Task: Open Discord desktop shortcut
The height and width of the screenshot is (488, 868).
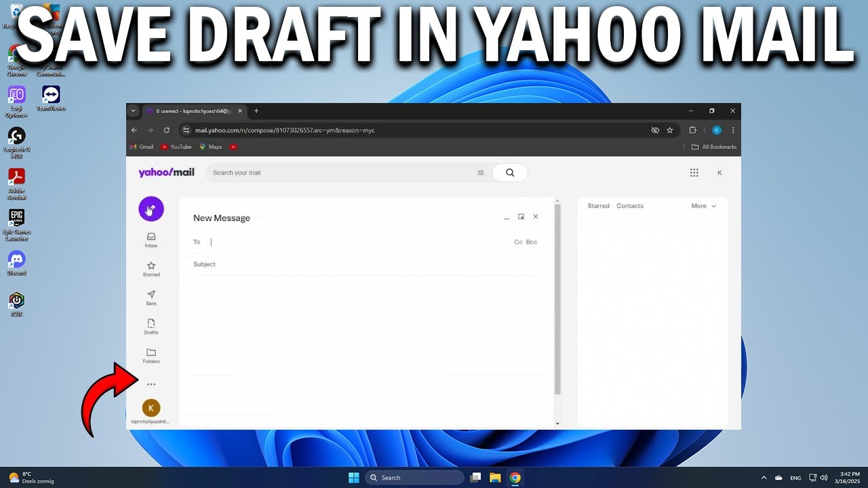Action: (x=16, y=263)
